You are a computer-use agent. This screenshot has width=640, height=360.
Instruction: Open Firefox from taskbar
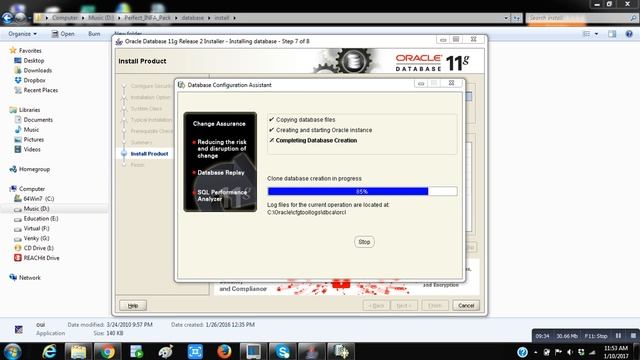pos(224,351)
